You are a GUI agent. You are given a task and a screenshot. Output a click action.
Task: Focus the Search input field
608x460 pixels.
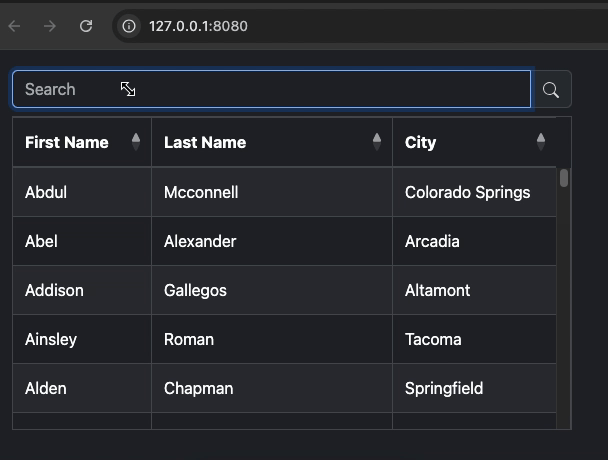(x=270, y=89)
